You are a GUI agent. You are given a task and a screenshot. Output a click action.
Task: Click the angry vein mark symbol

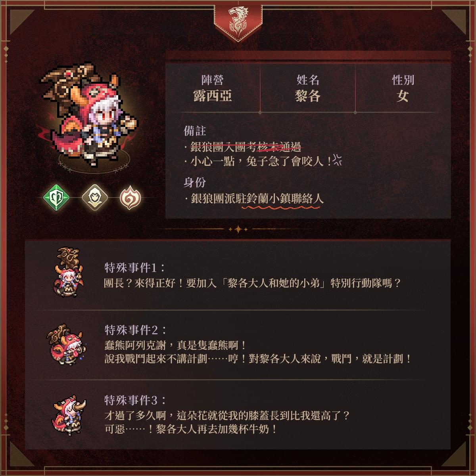[x=338, y=159]
